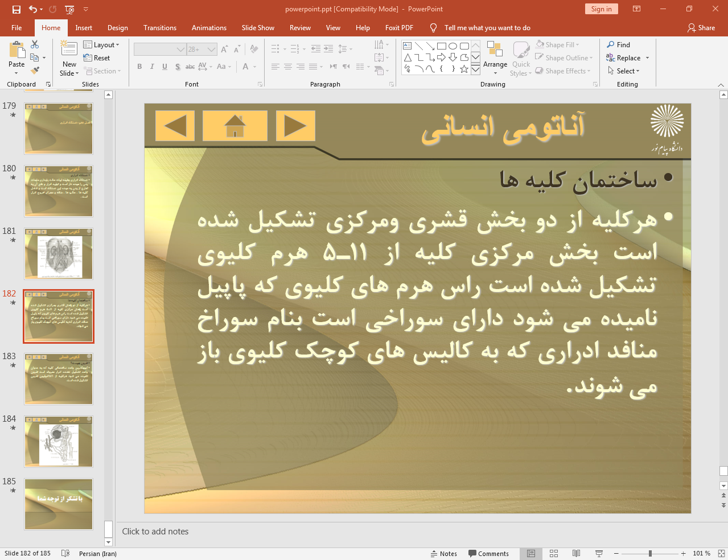Select the Rectangle shape in shapes gallery

tap(442, 46)
